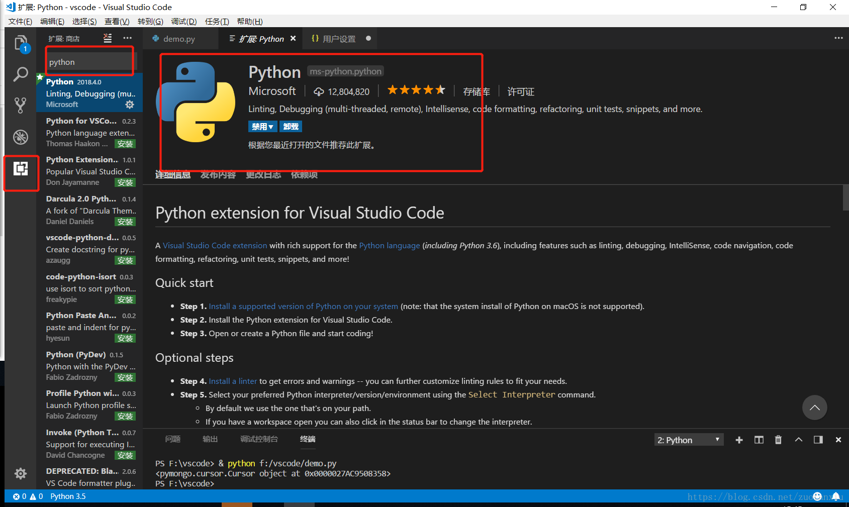This screenshot has width=849, height=507.
Task: Open the 任务(T) menu
Action: 217,21
